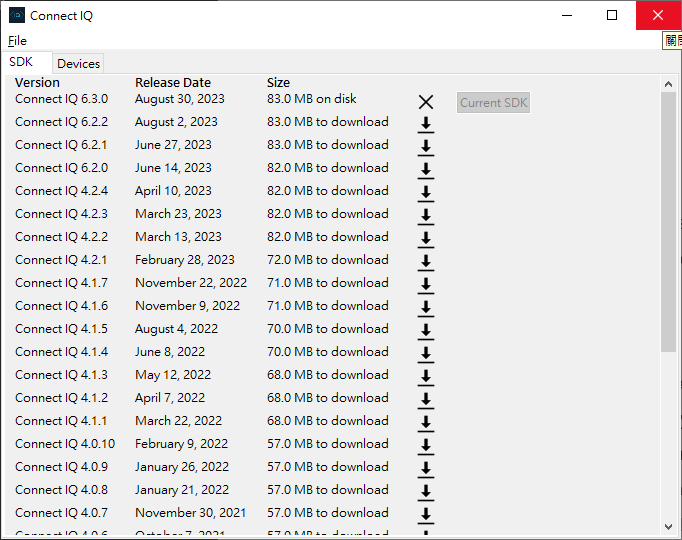The image size is (682, 540).
Task: Download Connect IQ 4.1.4 SDK
Action: [426, 355]
